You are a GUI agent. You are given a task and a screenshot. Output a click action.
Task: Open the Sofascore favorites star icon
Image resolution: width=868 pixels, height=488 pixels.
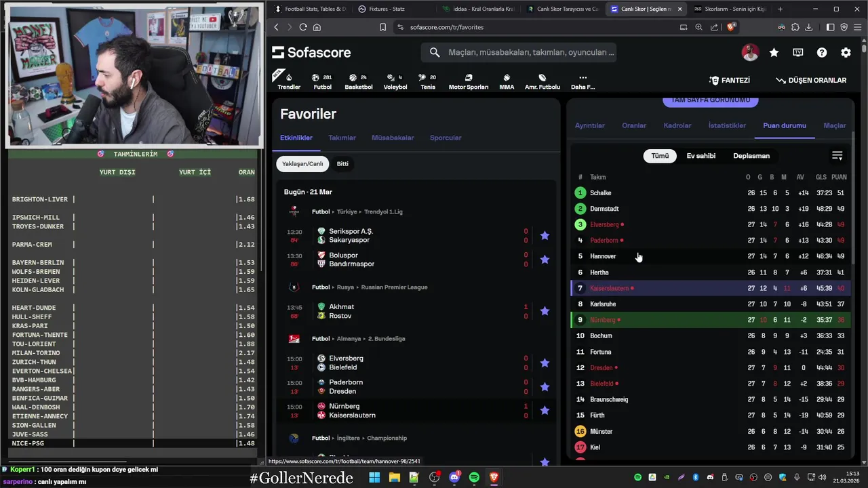(x=774, y=52)
